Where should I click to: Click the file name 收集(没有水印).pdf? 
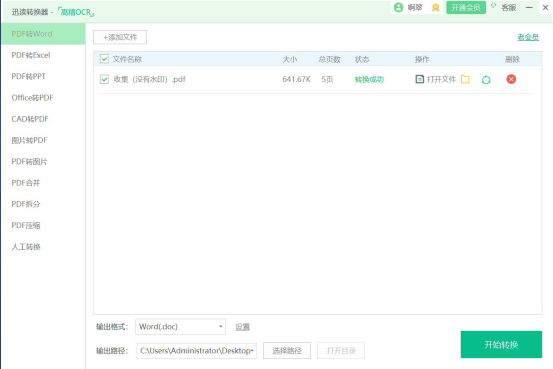[150, 79]
